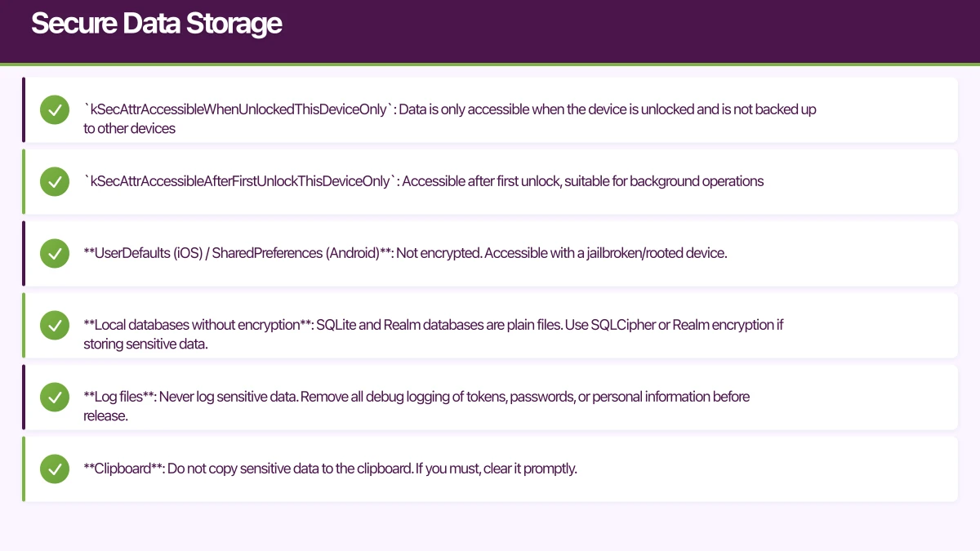
Task: Click the green checkmark beside kSecAttrAccessibleWhenUnlockedThisDeviceOnly
Action: (54, 109)
